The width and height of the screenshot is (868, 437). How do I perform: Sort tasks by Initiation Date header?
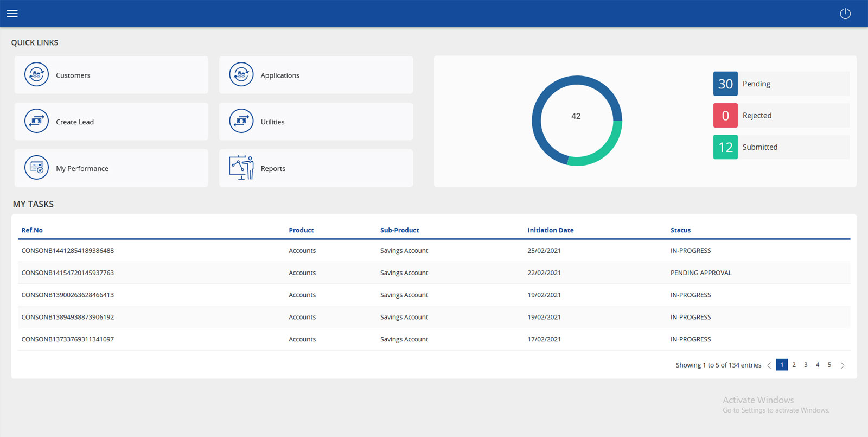[550, 230]
